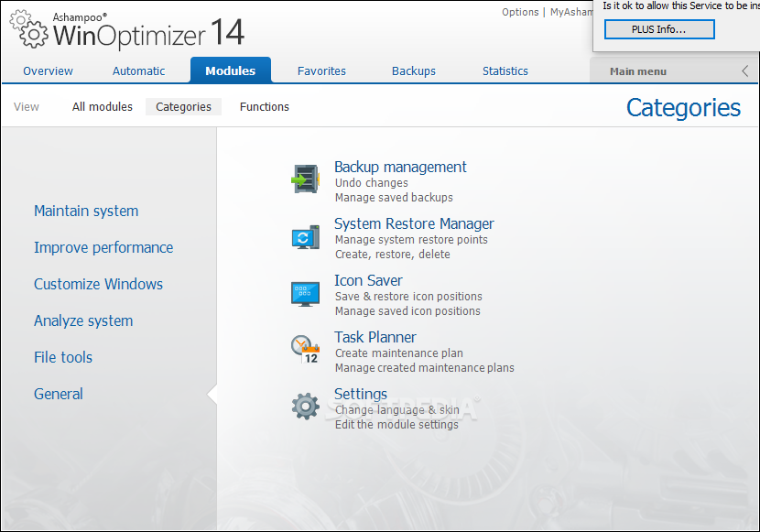Switch to the Automatic tab
Image resolution: width=760 pixels, height=532 pixels.
tap(138, 71)
